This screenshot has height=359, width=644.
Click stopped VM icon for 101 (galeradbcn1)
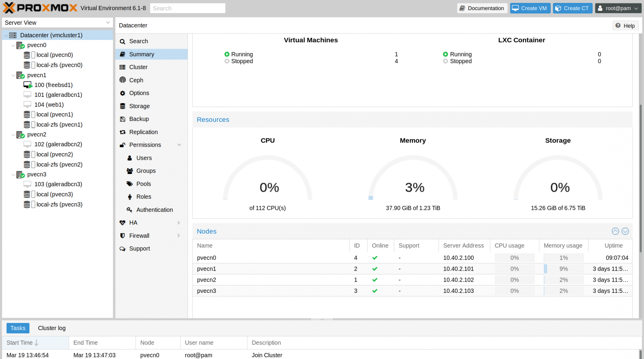[x=28, y=95]
